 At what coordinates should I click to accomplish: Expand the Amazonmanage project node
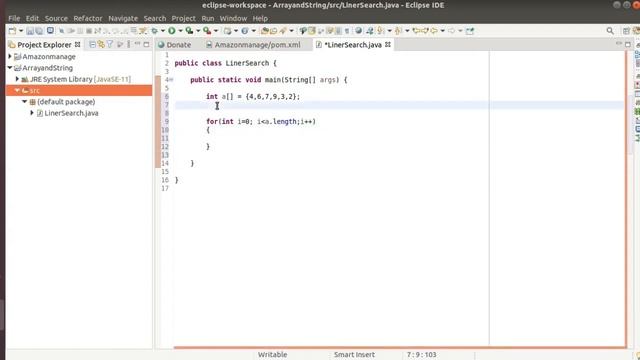click(10, 56)
